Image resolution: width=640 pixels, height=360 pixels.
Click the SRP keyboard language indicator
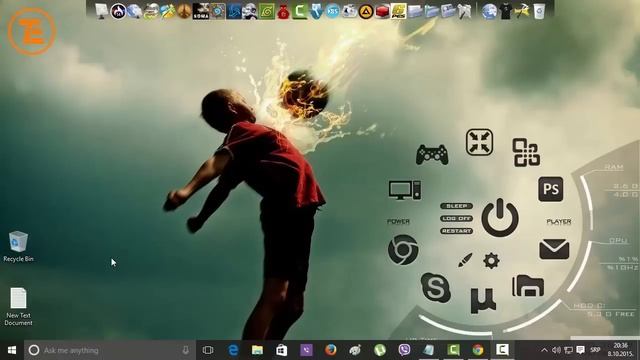pos(595,350)
